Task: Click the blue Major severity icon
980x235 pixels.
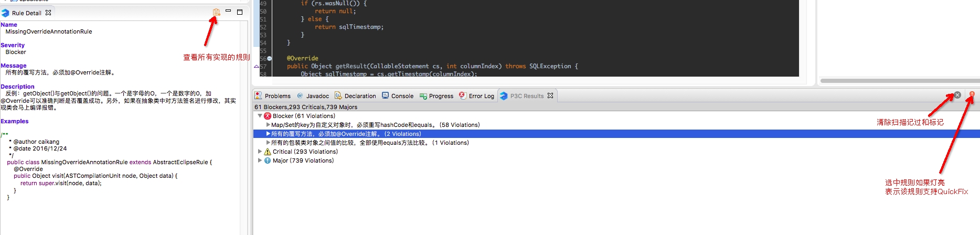Action: (x=268, y=161)
